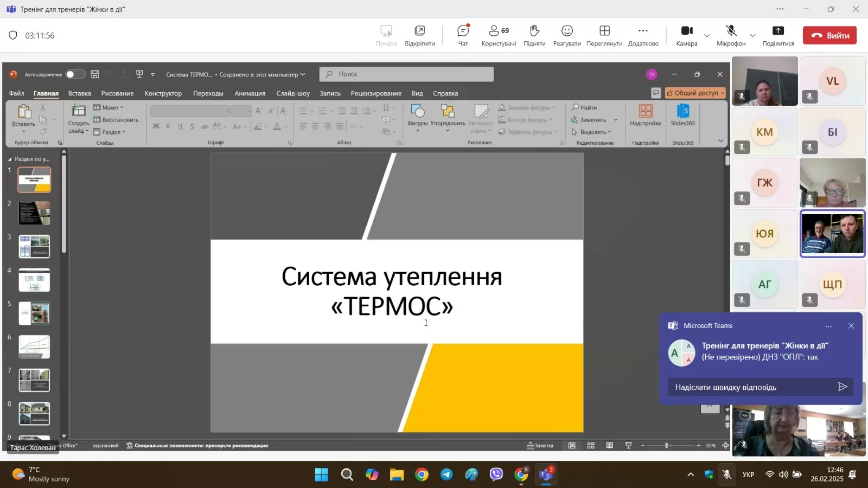Toggle the AutoSave switch in PowerPoint
The width and height of the screenshot is (868, 488).
pos(75,74)
